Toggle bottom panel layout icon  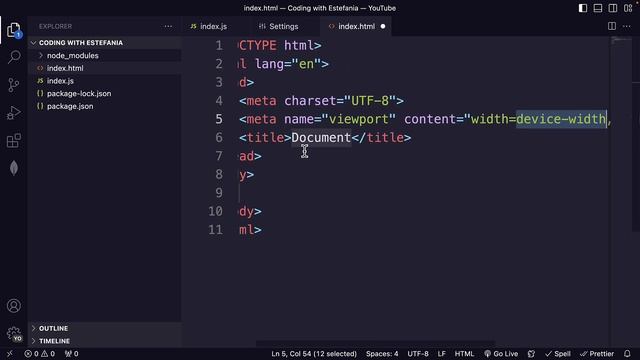click(598, 8)
